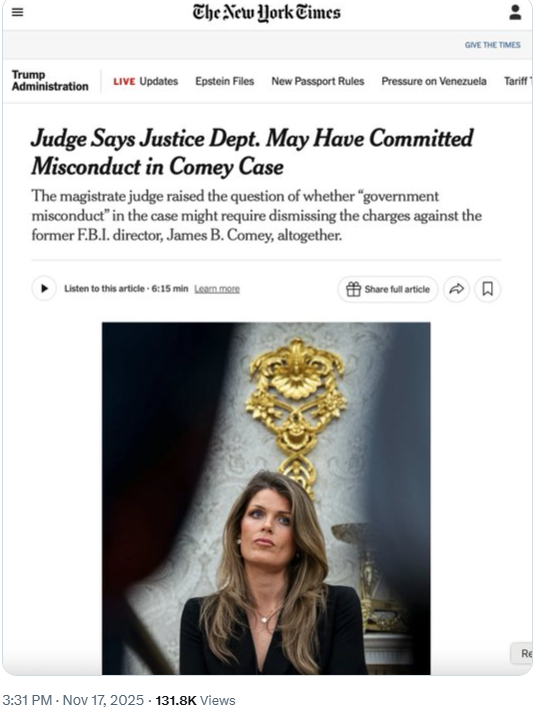This screenshot has height=722, width=543.
Task: Open the hamburger sections menu
Action: (x=18, y=12)
